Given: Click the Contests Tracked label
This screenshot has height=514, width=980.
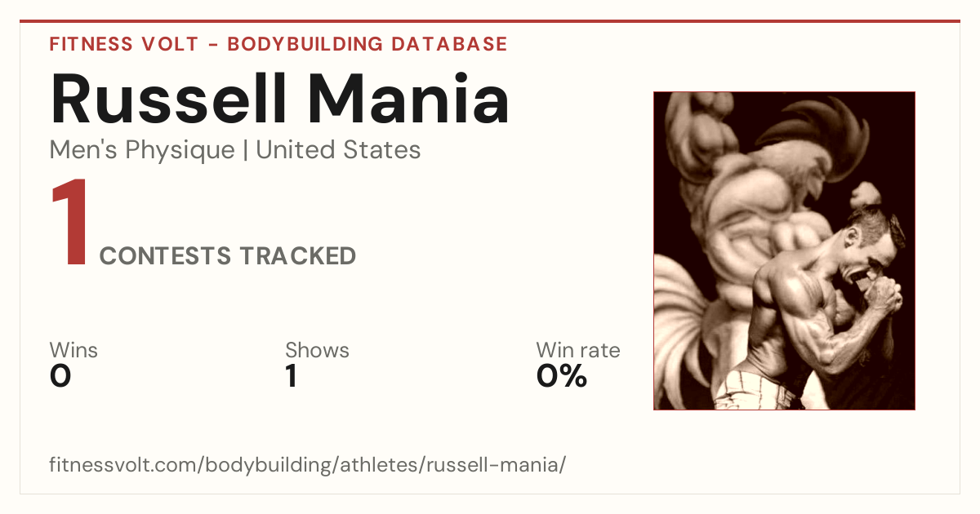Looking at the screenshot, I should click(228, 256).
